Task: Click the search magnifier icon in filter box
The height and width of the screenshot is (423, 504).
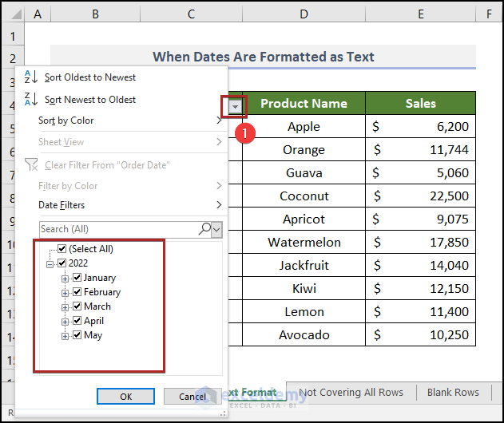Action: point(205,229)
